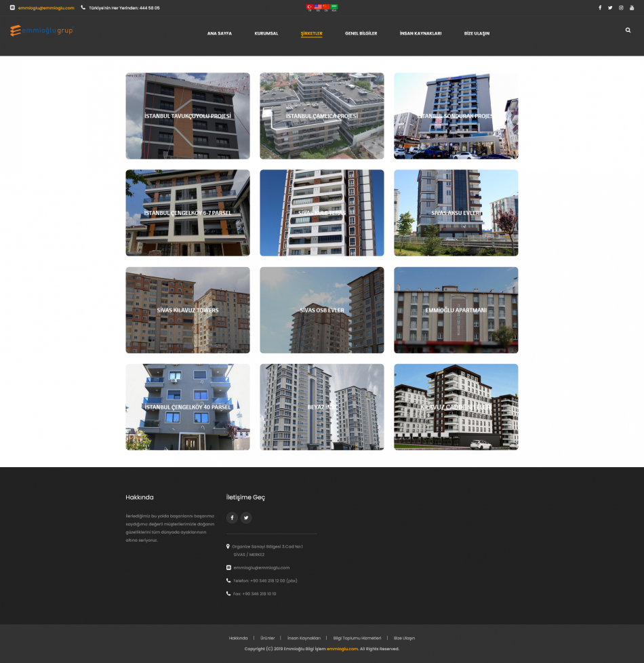Click the YouTube icon in top bar
Screen dimensions: 644x663
click(x=632, y=8)
